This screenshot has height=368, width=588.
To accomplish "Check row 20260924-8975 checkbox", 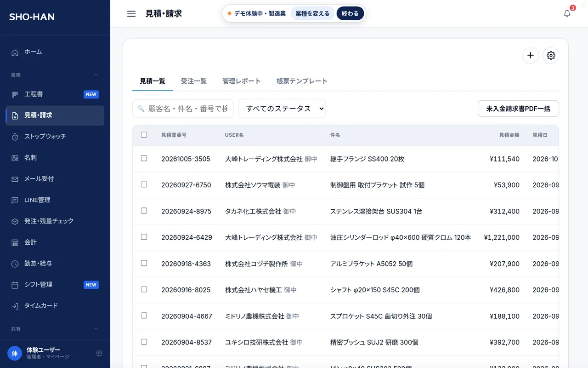I will [144, 211].
